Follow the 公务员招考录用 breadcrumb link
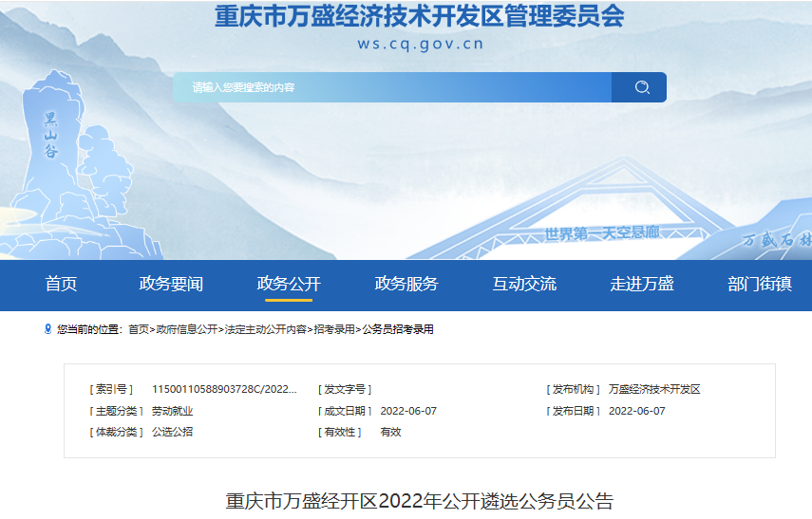 click(x=398, y=329)
